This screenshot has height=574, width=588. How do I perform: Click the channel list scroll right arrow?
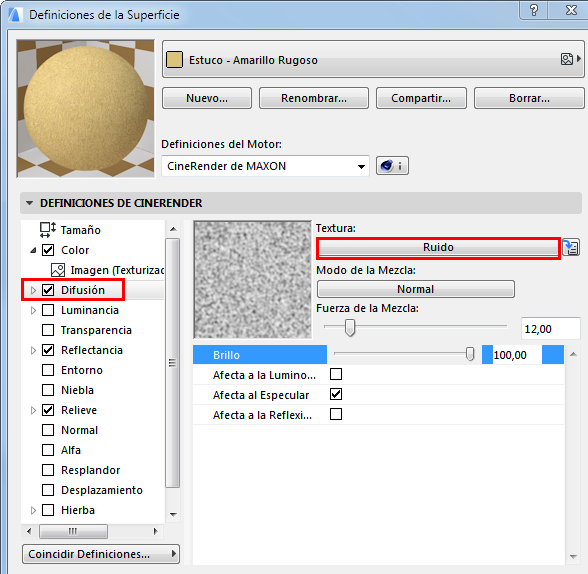[156, 531]
